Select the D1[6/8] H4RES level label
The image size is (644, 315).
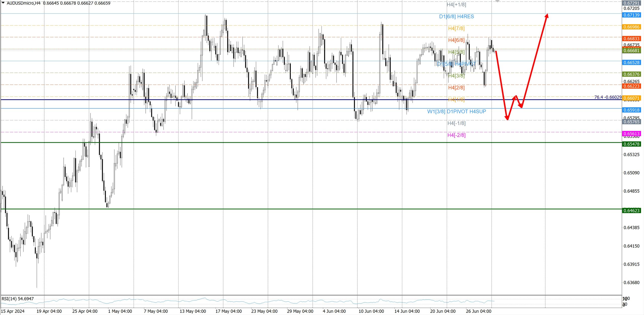pyautogui.click(x=456, y=17)
